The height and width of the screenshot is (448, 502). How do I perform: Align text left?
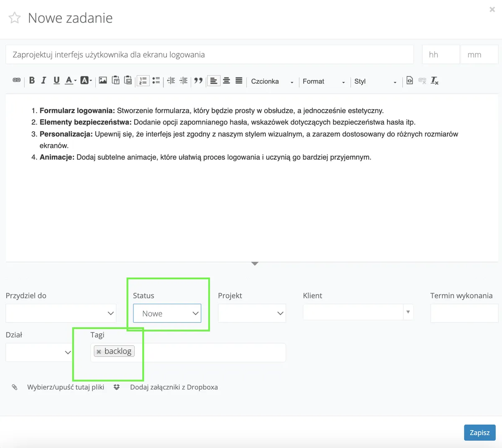click(214, 81)
